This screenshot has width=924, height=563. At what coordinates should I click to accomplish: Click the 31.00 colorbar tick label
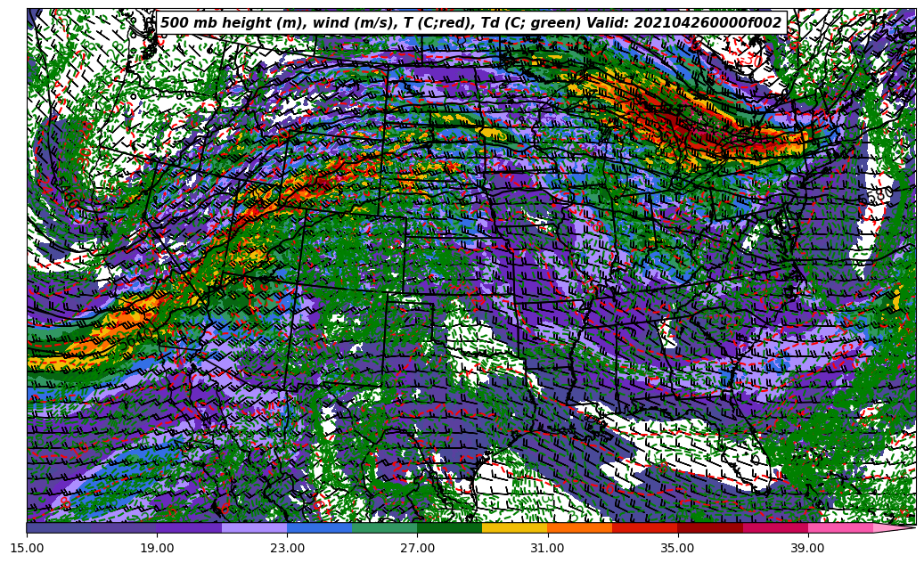547,548
